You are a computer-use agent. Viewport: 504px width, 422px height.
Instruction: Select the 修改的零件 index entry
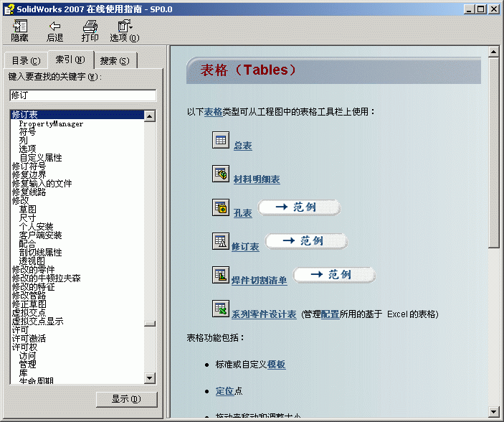[33, 269]
